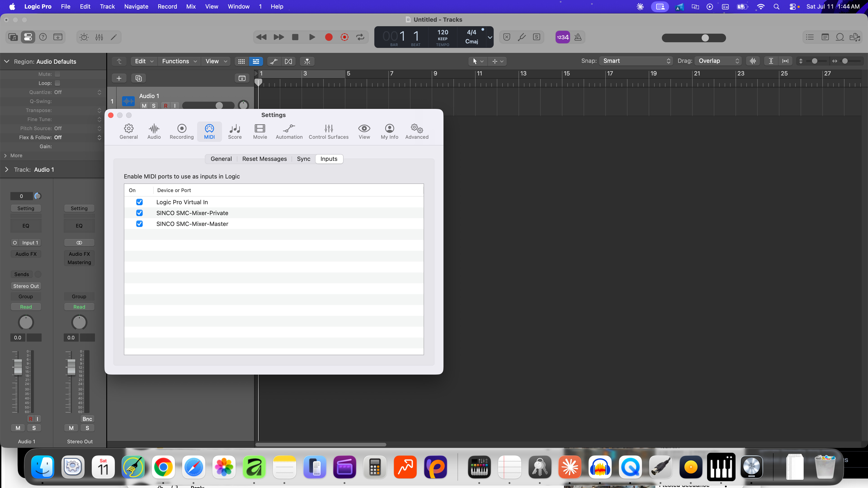
Task: Open the Mix menu in menu bar
Action: click(191, 6)
